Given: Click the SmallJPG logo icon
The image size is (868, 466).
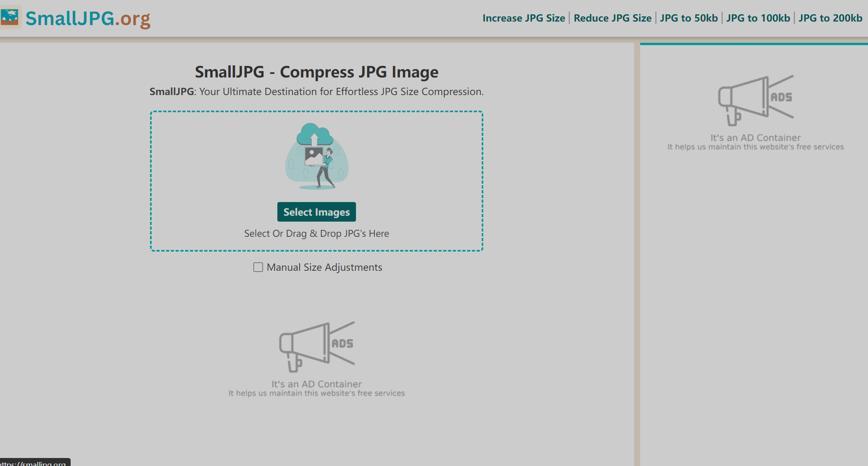Looking at the screenshot, I should pyautogui.click(x=10, y=17).
